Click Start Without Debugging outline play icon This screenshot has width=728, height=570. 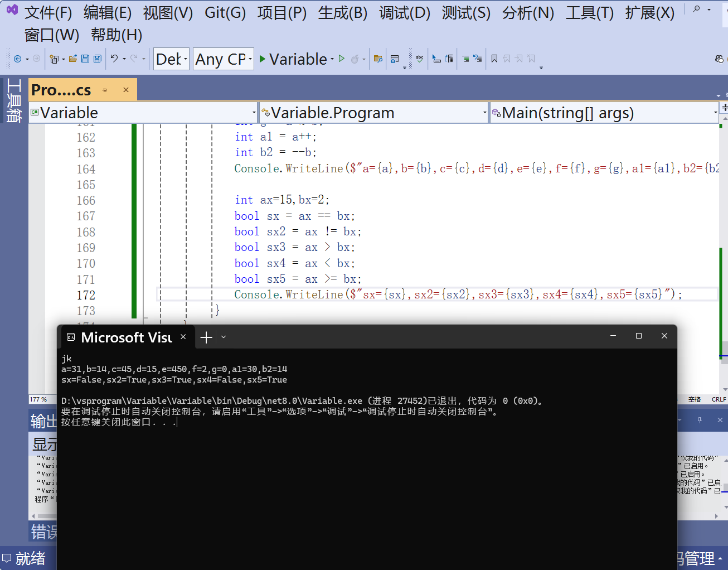pos(342,59)
